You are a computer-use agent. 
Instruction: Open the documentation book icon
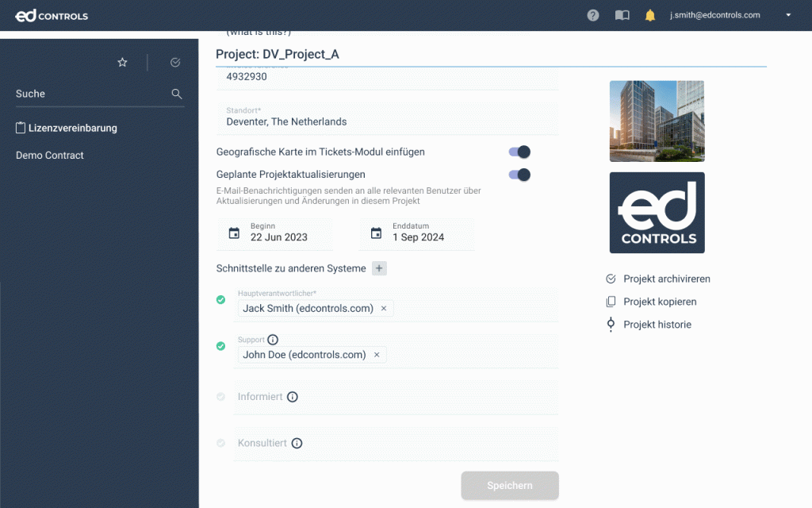[622, 15]
